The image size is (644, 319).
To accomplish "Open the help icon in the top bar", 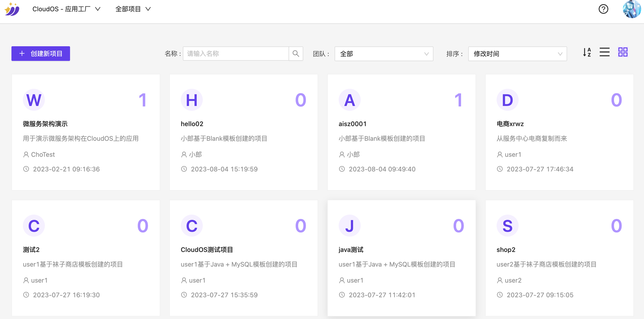I will 603,9.
